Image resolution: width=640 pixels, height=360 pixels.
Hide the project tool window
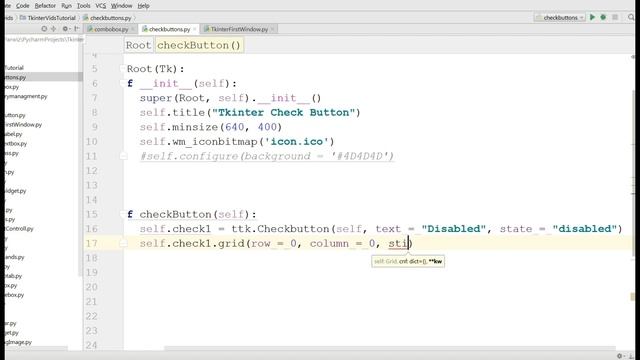pyautogui.click(x=76, y=29)
